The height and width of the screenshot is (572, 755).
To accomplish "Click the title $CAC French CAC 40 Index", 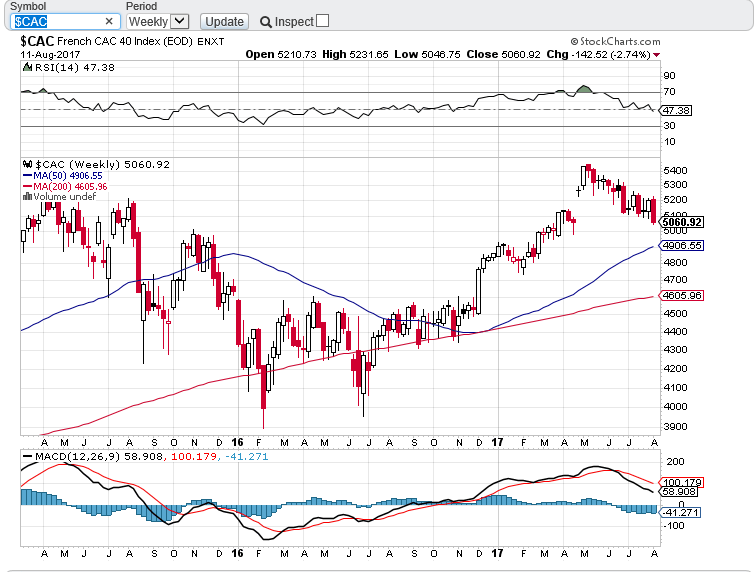I will point(106,41).
